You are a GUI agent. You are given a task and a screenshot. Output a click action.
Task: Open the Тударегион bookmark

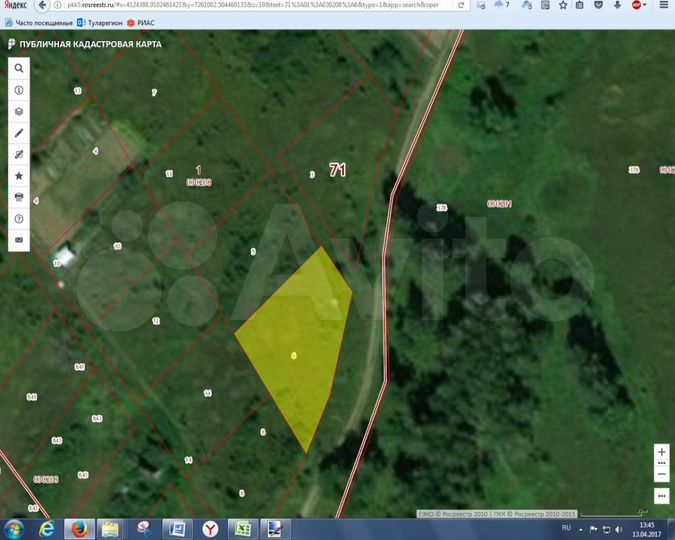[100, 23]
